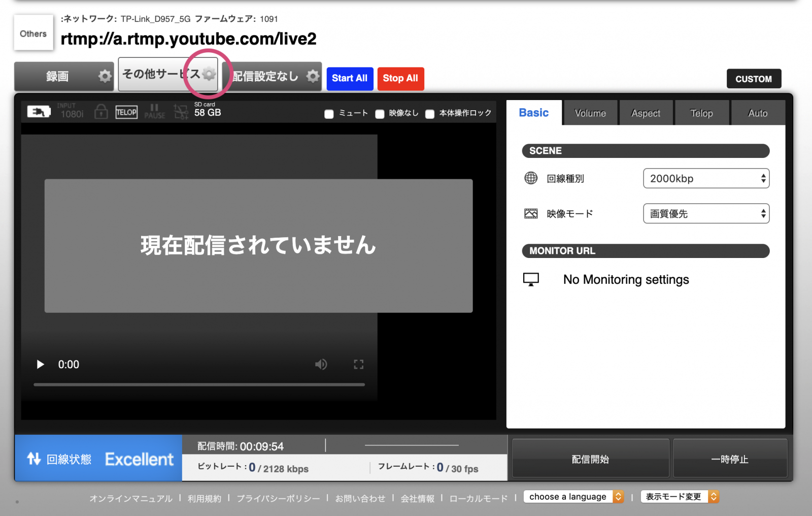Image resolution: width=812 pixels, height=516 pixels.
Task: Click gear icon on その他サービス button
Action: [x=209, y=74]
